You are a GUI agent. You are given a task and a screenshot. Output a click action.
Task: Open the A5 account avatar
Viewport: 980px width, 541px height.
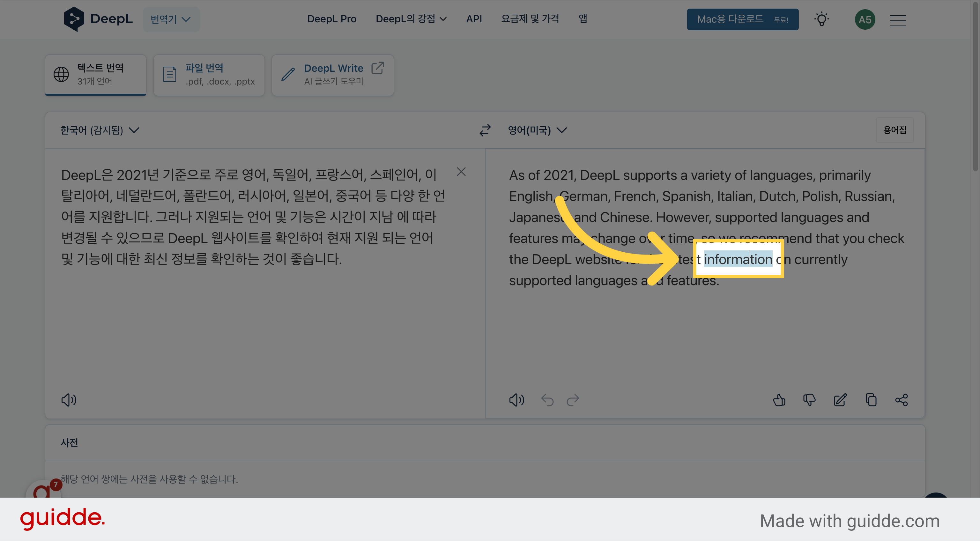pos(865,19)
